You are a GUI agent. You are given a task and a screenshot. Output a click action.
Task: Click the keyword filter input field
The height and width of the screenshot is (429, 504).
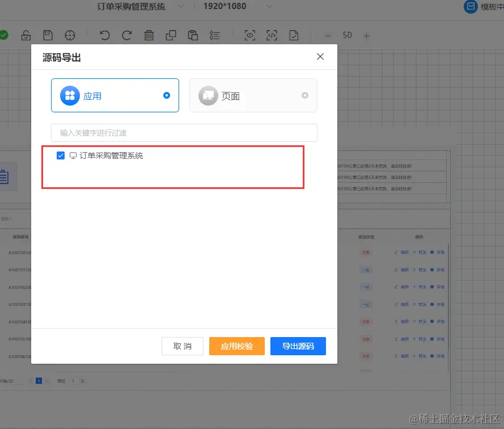tap(184, 132)
